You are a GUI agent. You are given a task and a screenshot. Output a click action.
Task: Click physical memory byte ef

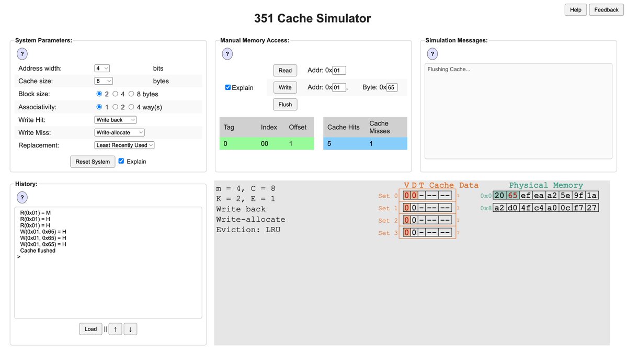click(x=526, y=195)
